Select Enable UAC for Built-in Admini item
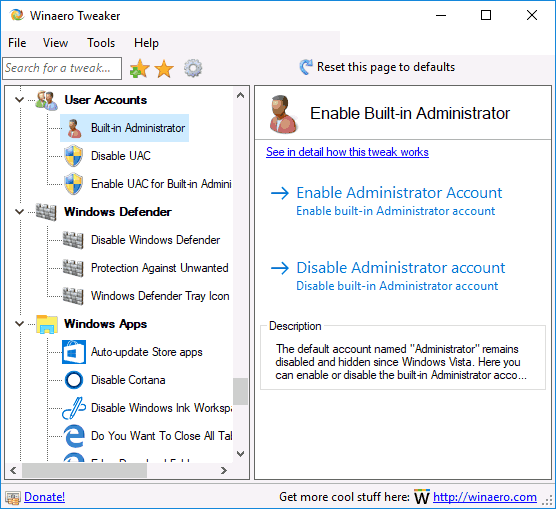Screen dimensions: 556x509 coord(161,184)
